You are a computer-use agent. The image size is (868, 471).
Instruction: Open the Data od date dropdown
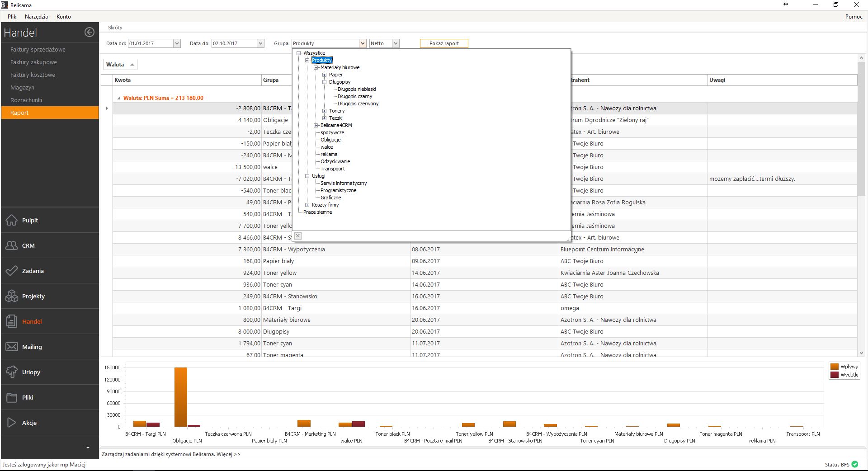click(x=177, y=43)
